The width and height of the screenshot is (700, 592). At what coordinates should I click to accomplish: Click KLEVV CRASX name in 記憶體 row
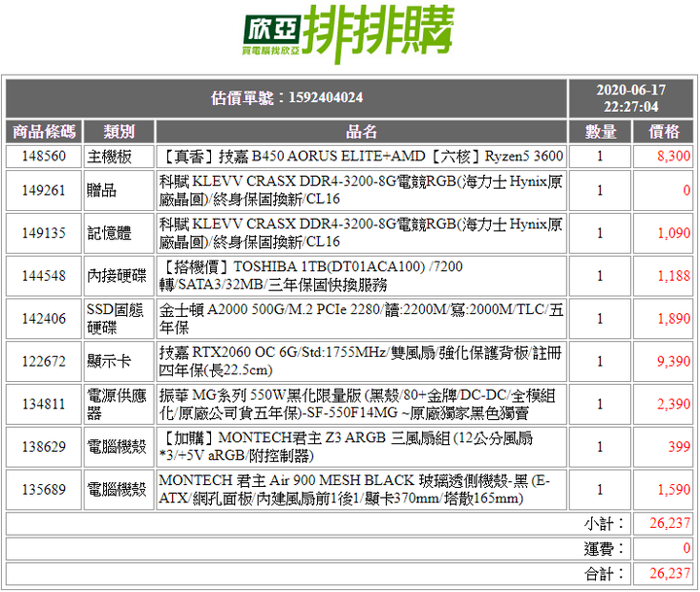(x=361, y=233)
